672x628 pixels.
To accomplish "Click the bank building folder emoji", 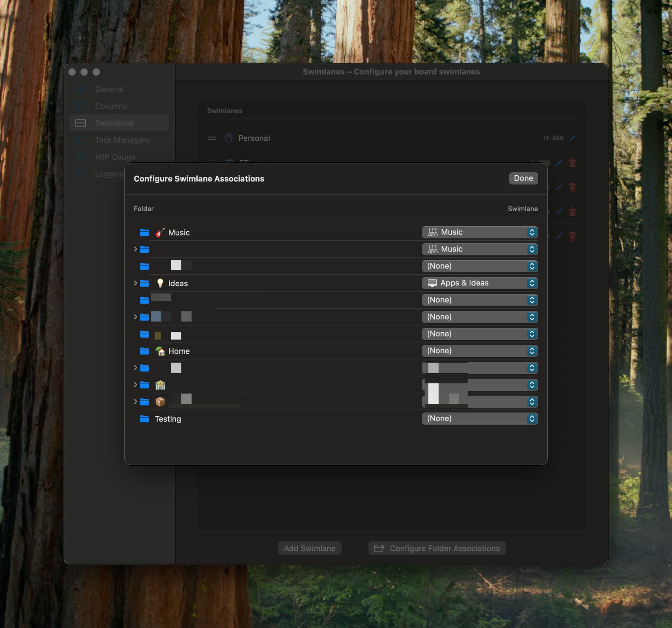I will pos(160,385).
